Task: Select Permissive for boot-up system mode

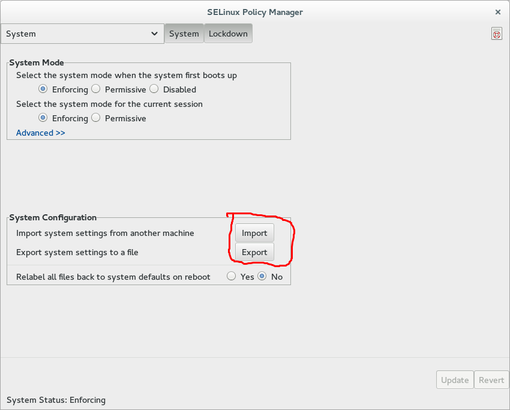Action: (x=96, y=89)
